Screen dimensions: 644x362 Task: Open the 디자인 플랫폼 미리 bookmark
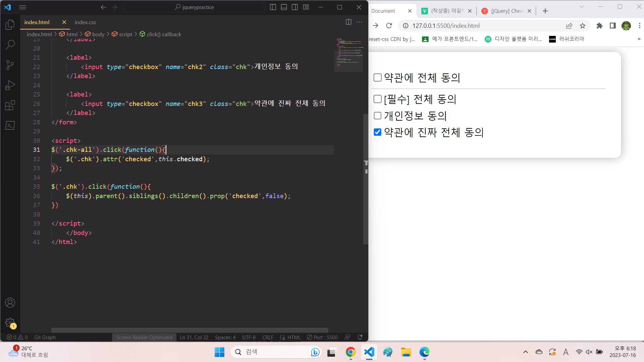click(513, 39)
